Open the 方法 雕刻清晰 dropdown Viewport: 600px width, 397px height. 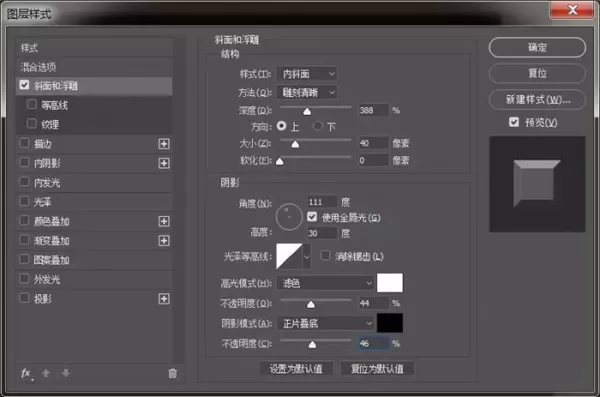[x=307, y=92]
